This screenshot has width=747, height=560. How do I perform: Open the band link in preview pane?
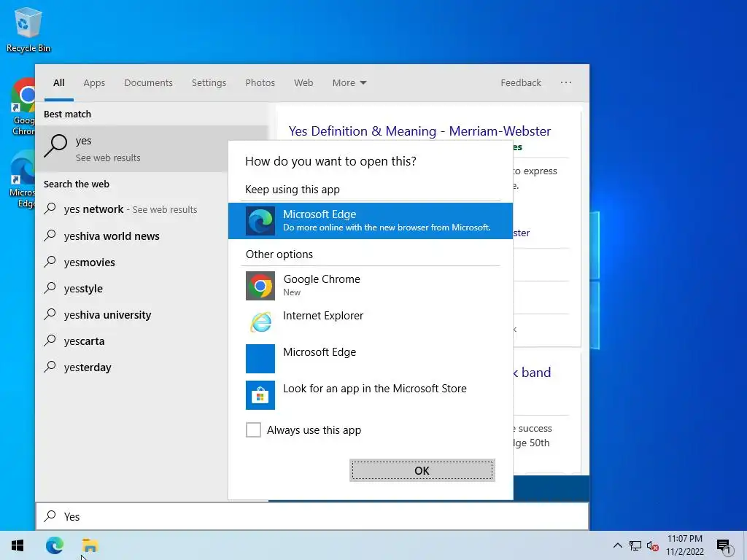pos(532,373)
